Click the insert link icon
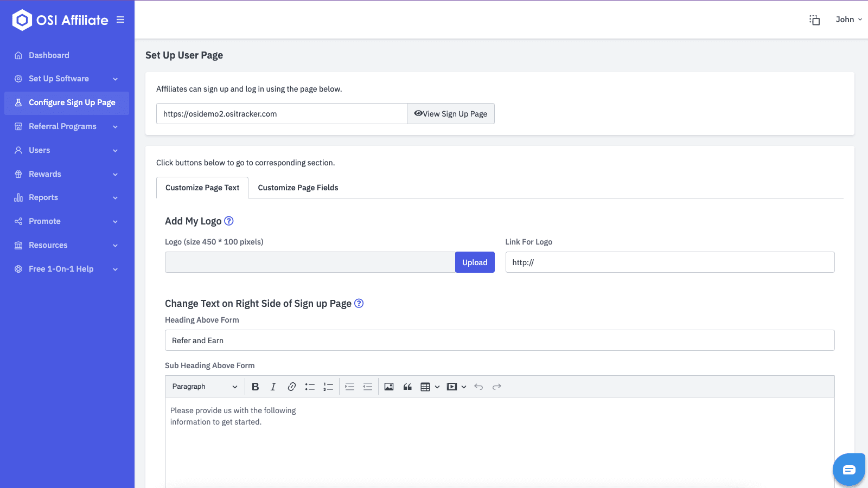Screen dimensions: 868x488 pos(292,387)
